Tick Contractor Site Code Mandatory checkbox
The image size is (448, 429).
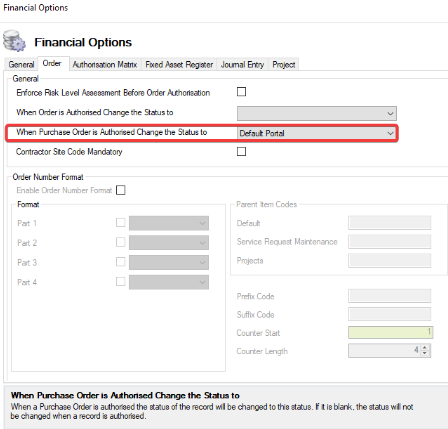(x=241, y=152)
